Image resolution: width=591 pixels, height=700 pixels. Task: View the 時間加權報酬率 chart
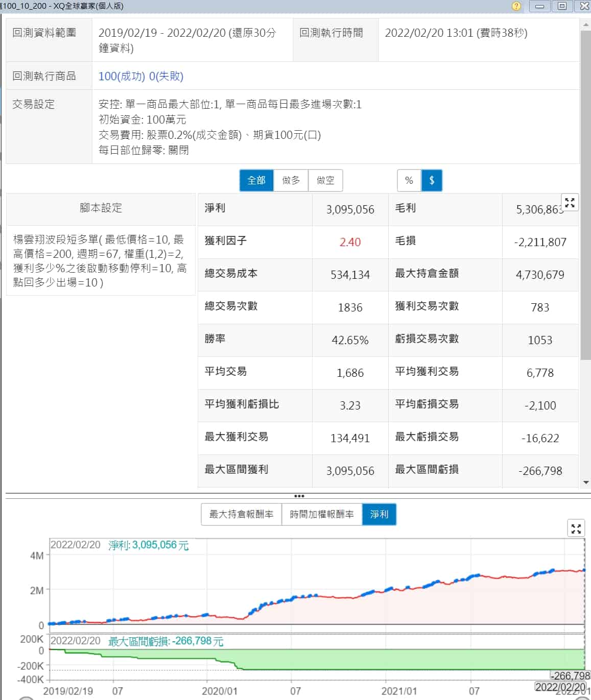click(x=322, y=514)
